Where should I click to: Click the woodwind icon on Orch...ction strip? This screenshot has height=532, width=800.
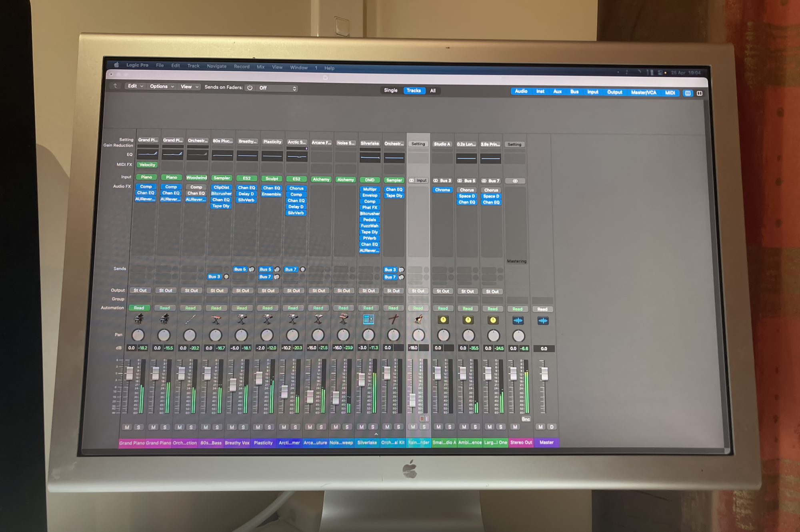point(190,319)
